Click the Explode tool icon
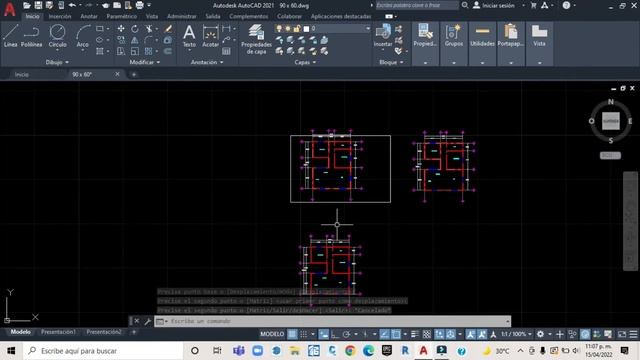The width and height of the screenshot is (640, 360). pyautogui.click(x=168, y=40)
